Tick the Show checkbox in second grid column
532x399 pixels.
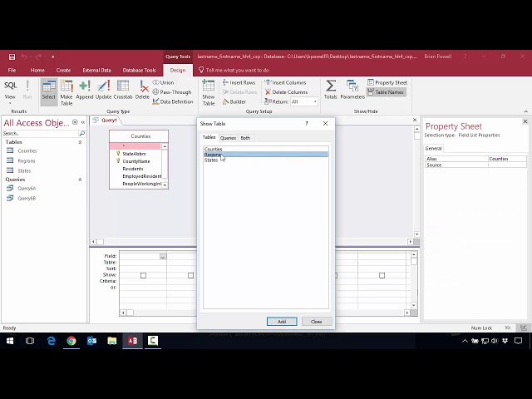click(x=190, y=275)
